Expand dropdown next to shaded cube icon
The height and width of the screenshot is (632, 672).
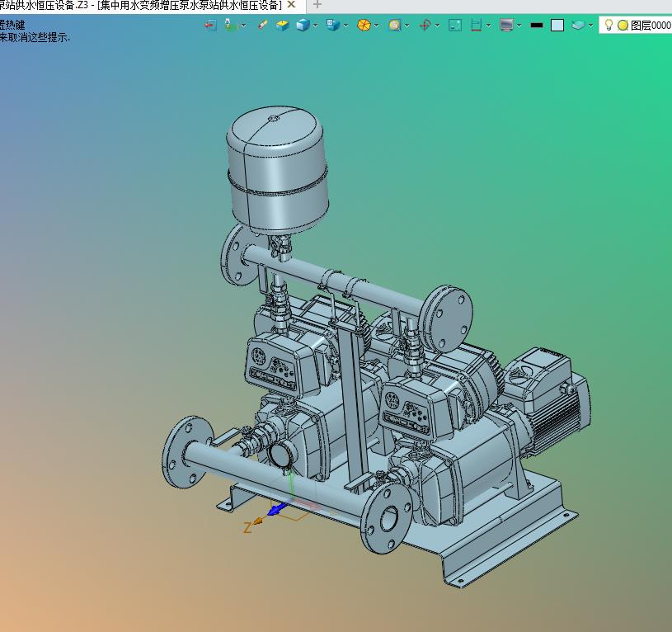(316, 26)
